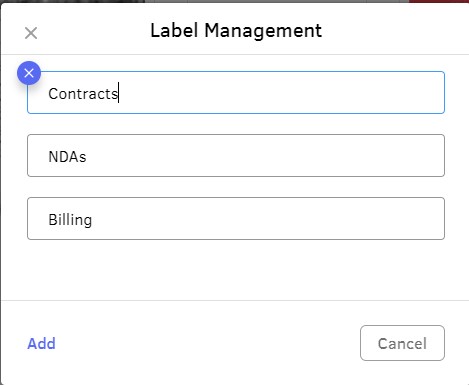The height and width of the screenshot is (385, 469).
Task: Click the outlined Cancel button
Action: [x=402, y=343]
